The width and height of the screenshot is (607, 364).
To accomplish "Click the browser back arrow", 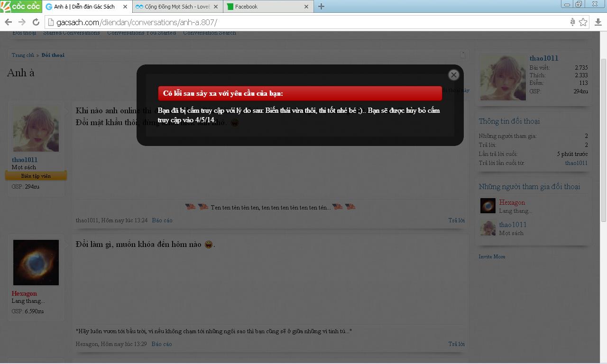I will pyautogui.click(x=8, y=22).
